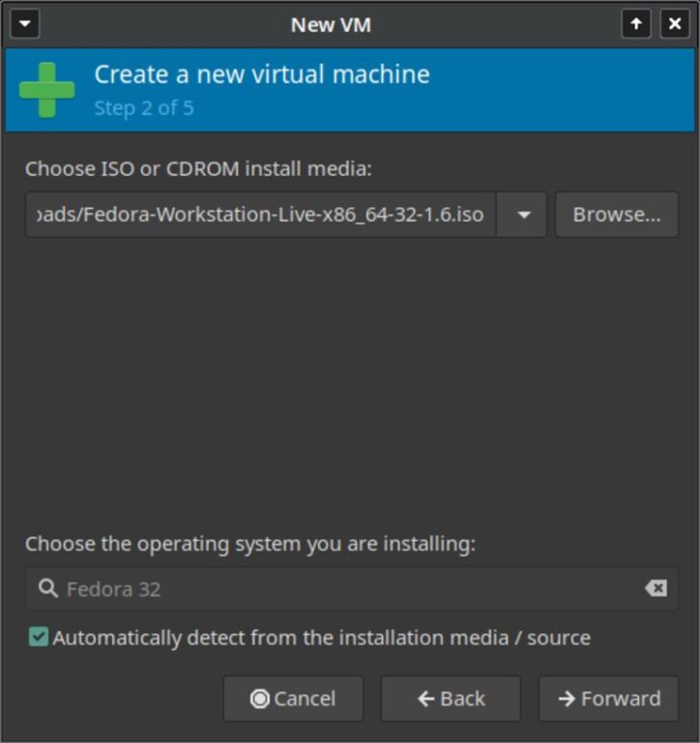Click the search magnifier icon in the OS field
The height and width of the screenshot is (743, 700).
(48, 588)
